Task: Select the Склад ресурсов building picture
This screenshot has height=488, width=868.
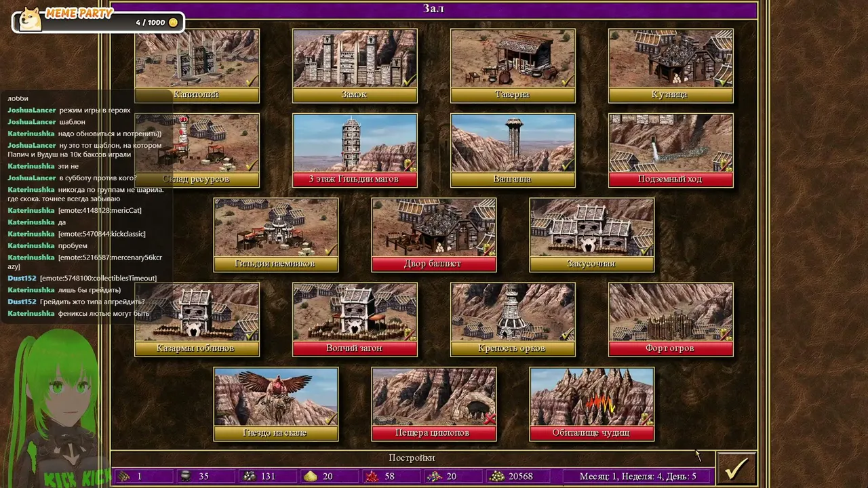Action: coord(197,143)
